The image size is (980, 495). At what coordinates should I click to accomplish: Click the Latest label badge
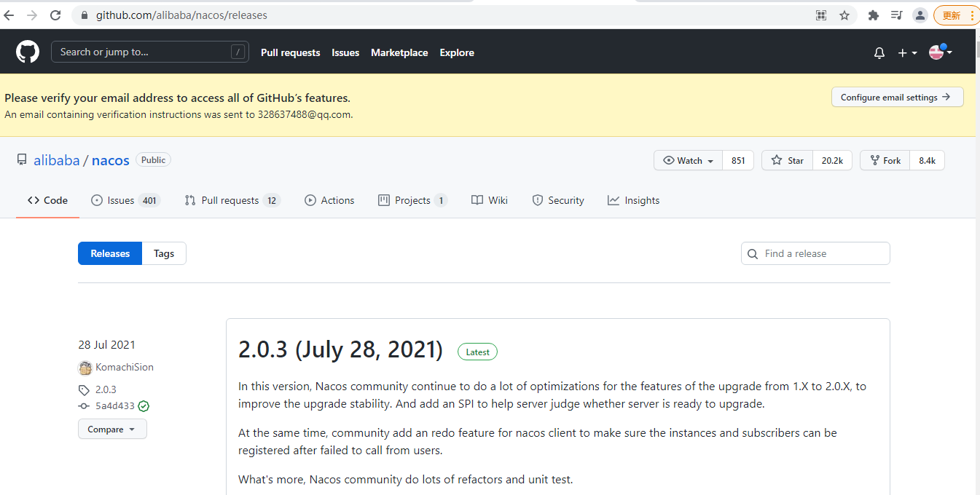coord(478,352)
